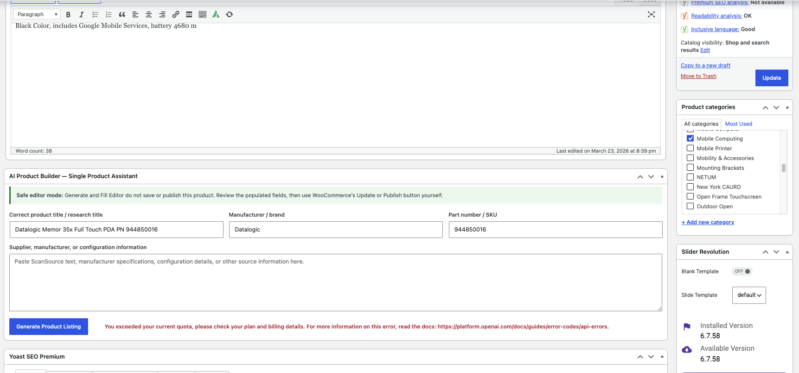Uncheck the Mobile Computing category
Screen dimensions: 799x373
pyautogui.click(x=690, y=139)
